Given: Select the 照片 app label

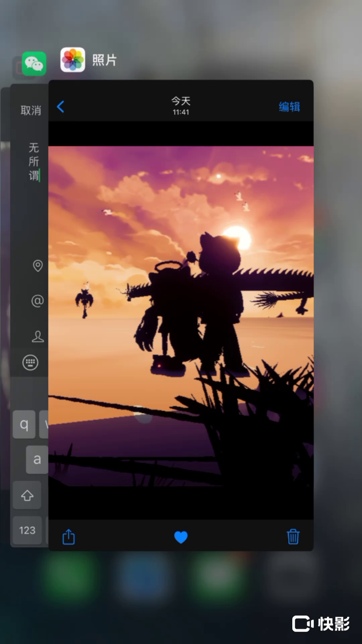Looking at the screenshot, I should point(104,60).
